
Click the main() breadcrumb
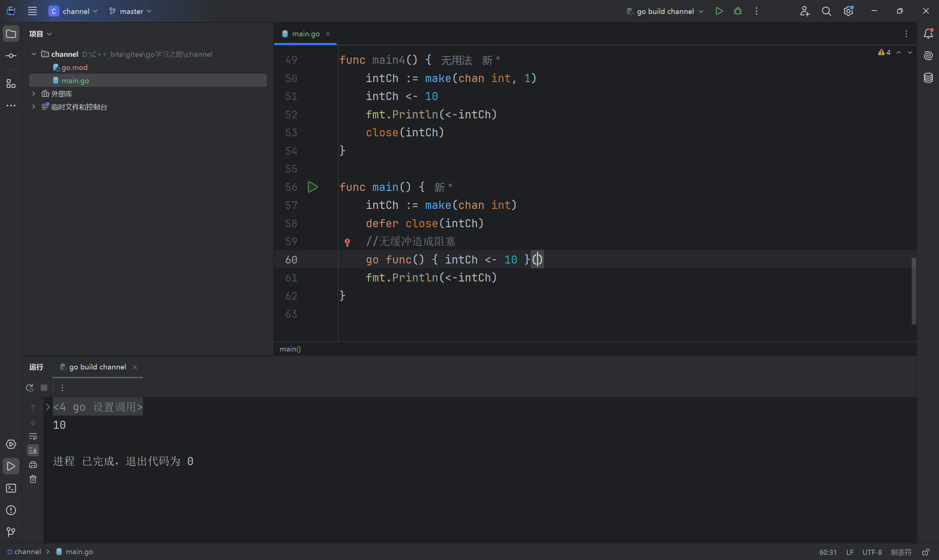tap(290, 349)
